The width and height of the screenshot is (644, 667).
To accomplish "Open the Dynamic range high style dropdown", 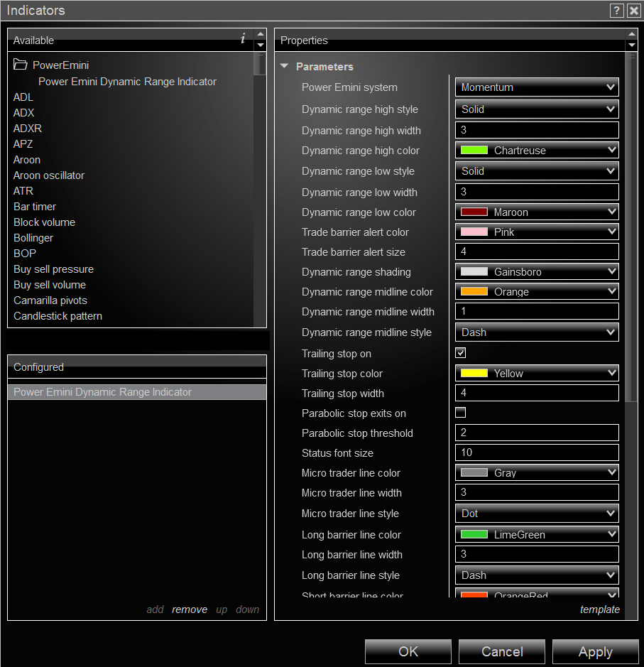I will click(x=537, y=109).
